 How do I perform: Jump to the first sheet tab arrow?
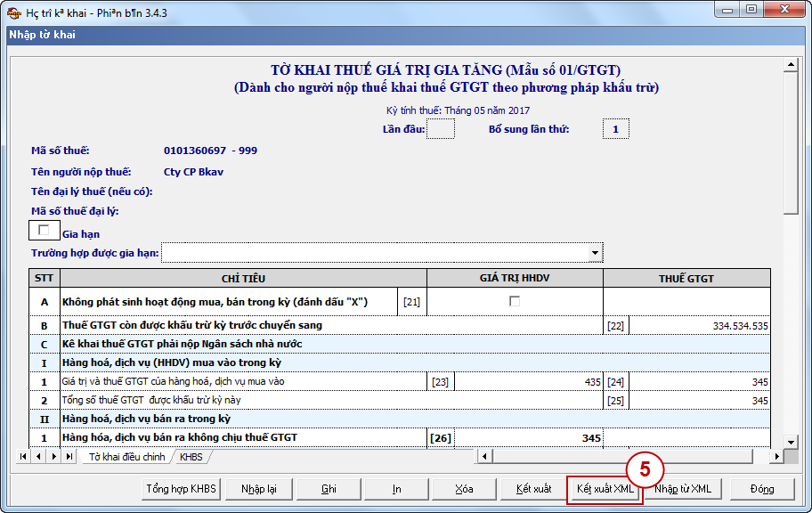(23, 457)
